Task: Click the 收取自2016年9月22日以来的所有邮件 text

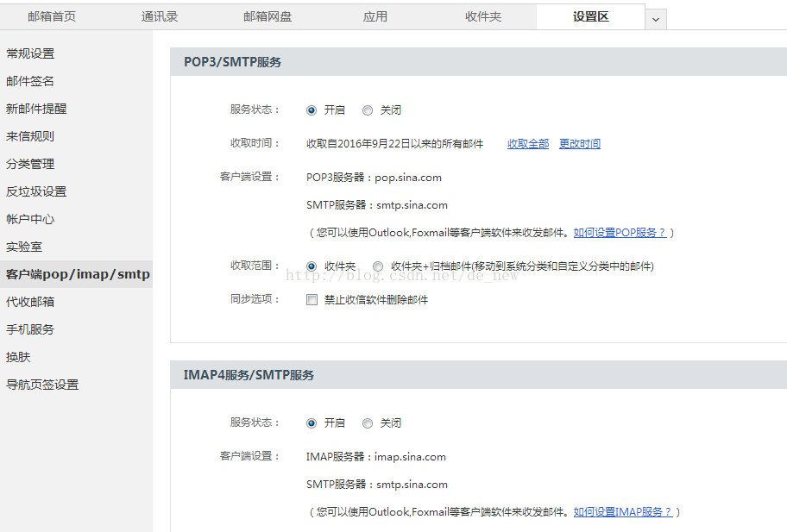Action: coord(395,144)
